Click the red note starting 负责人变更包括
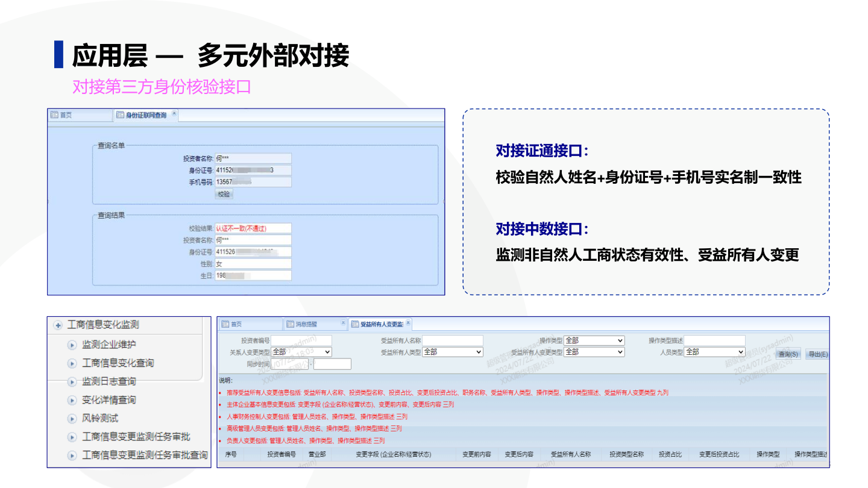Screen dimensions: 868x488 305,440
